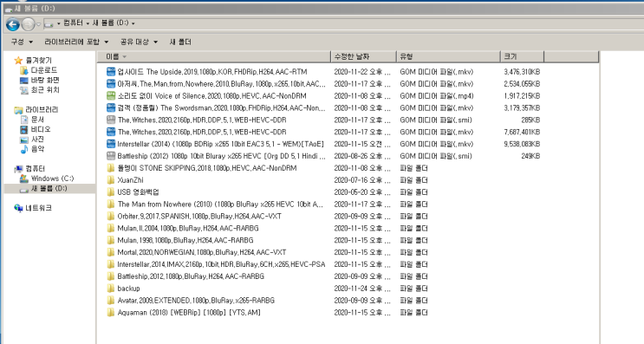This screenshot has height=344, width=644.
Task: Sort by the 이름 column header
Action: click(214, 56)
